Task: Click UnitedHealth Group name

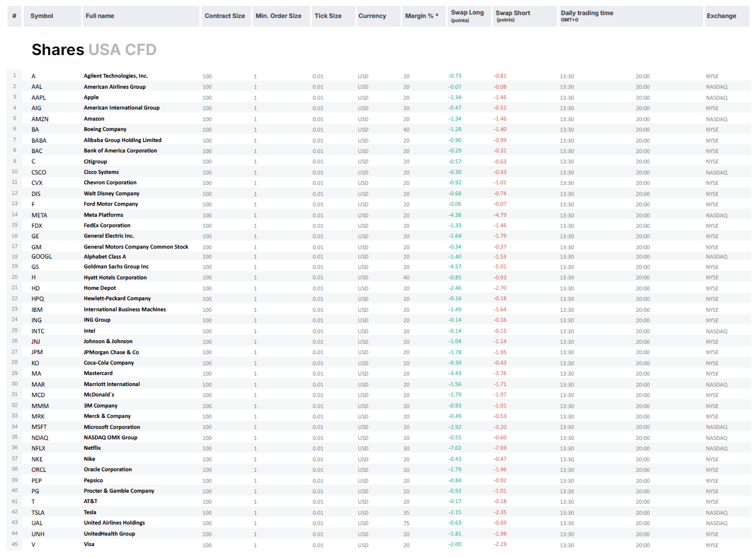Action: tap(109, 534)
